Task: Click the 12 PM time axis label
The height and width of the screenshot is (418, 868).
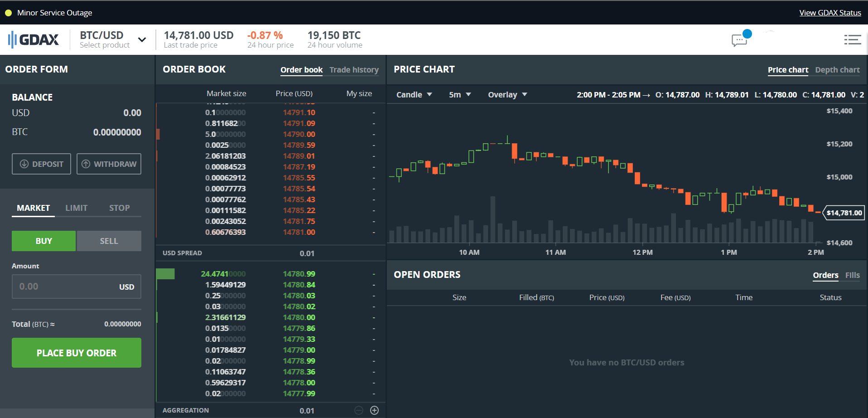Action: click(642, 252)
